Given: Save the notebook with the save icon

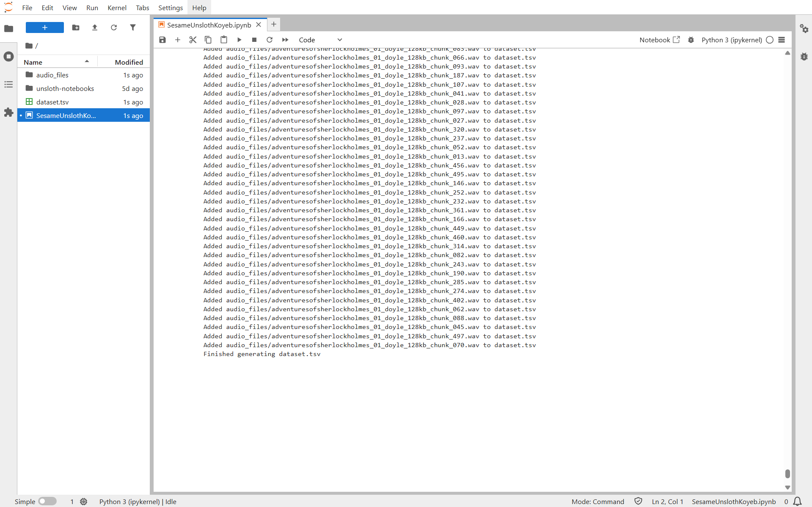Looking at the screenshot, I should pos(162,39).
